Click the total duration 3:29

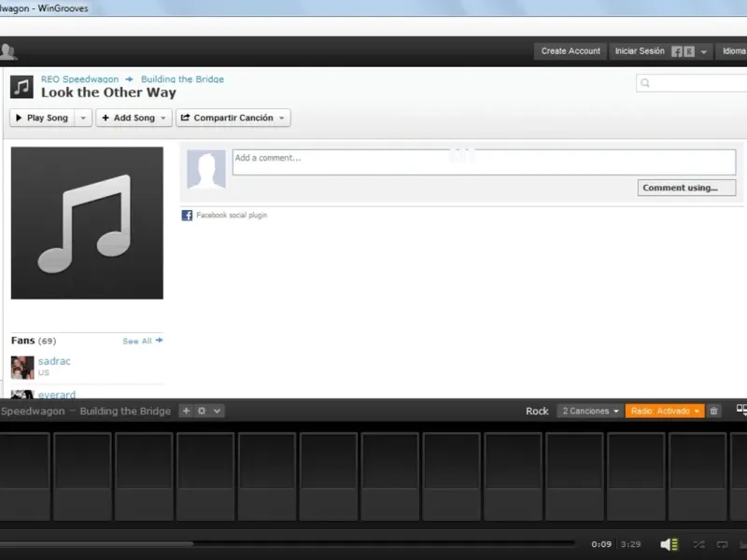[x=630, y=544]
